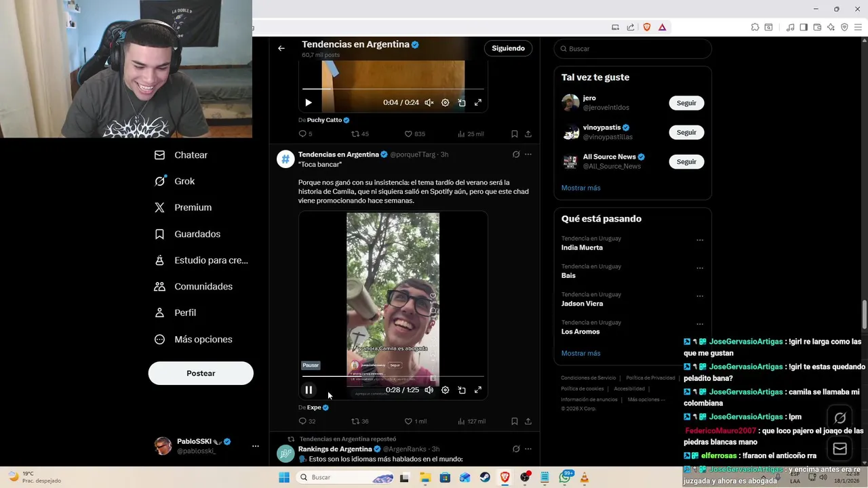868x488 pixels.
Task: Open more options on Toca bancar post
Action: coord(528,155)
